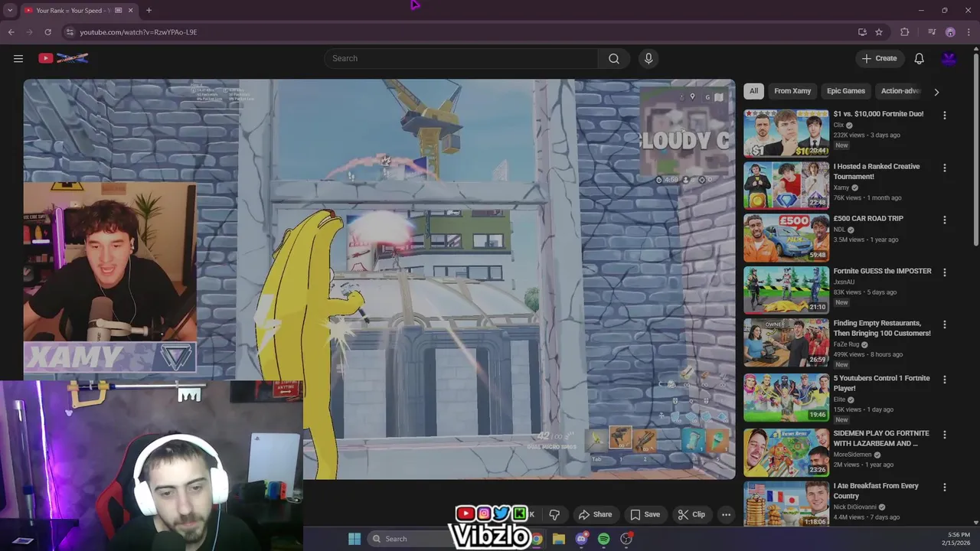The width and height of the screenshot is (980, 551).
Task: Open Chrome extensions puzzle icon
Action: 904,32
